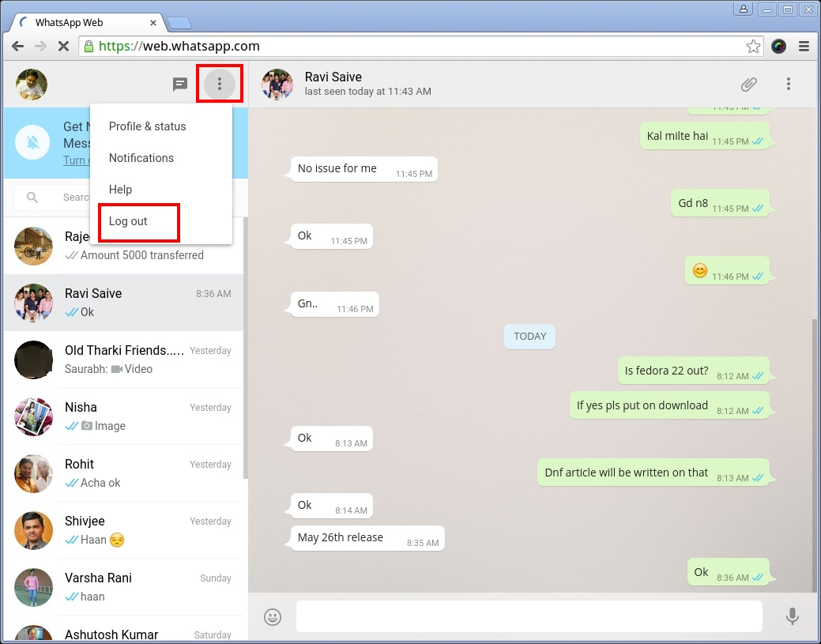Click the search magnifier icon
The height and width of the screenshot is (644, 821).
(x=32, y=198)
